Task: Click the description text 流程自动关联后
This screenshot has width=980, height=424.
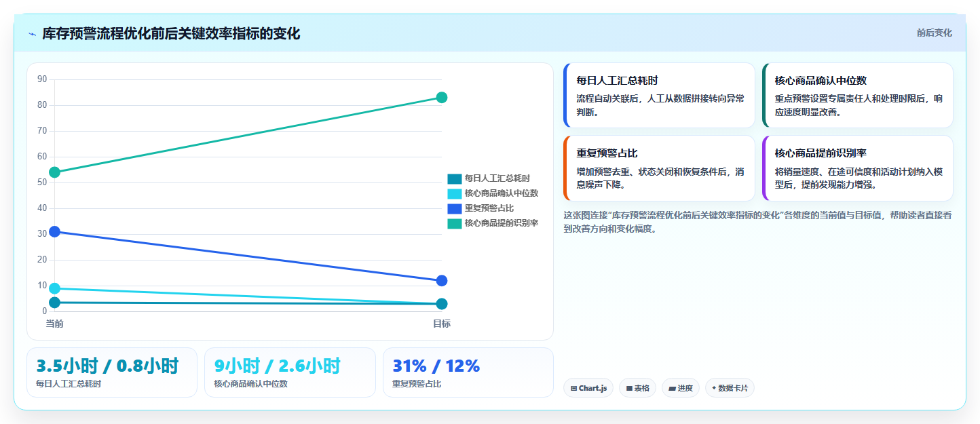Action: tap(660, 105)
